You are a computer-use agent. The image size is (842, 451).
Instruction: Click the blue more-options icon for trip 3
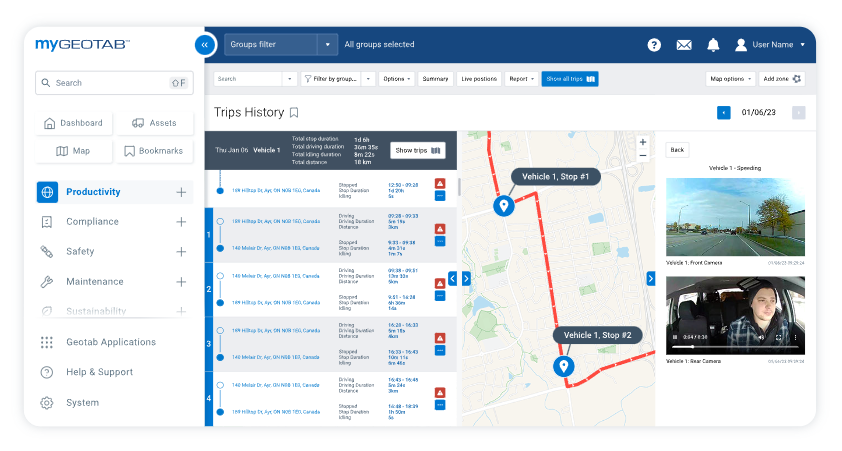(x=440, y=351)
